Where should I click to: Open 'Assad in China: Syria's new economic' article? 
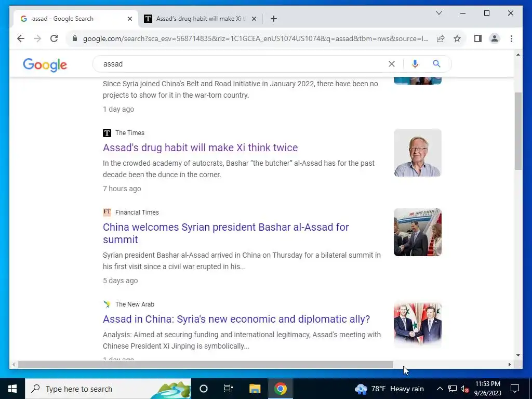(236, 319)
